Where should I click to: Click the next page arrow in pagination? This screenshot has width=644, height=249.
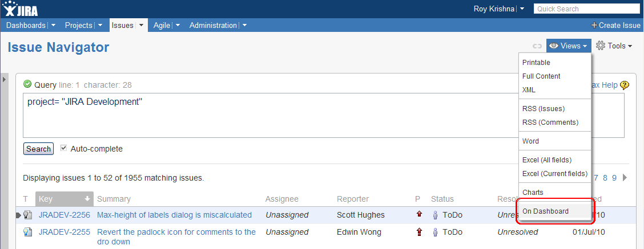[x=625, y=178]
